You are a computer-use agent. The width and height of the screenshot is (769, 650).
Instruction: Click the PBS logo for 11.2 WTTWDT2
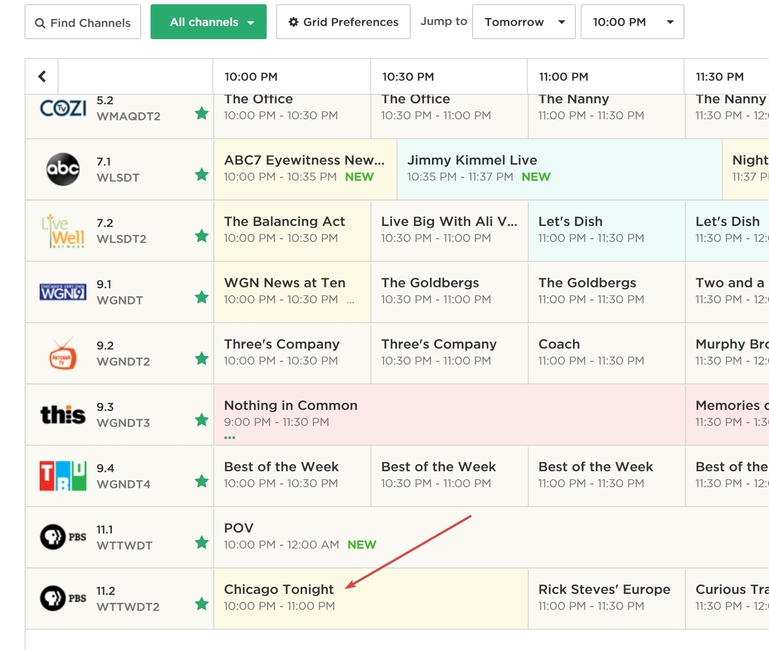pos(63,598)
